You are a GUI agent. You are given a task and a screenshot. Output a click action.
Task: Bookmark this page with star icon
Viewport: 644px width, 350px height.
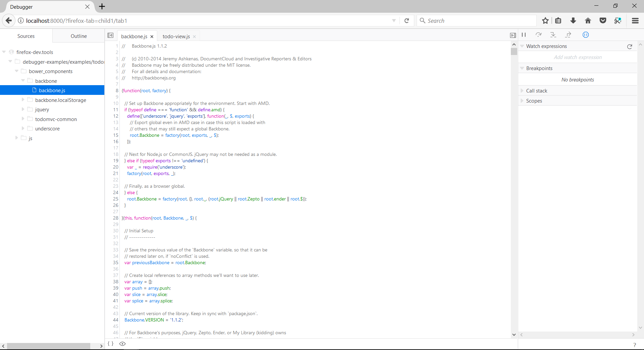click(545, 21)
